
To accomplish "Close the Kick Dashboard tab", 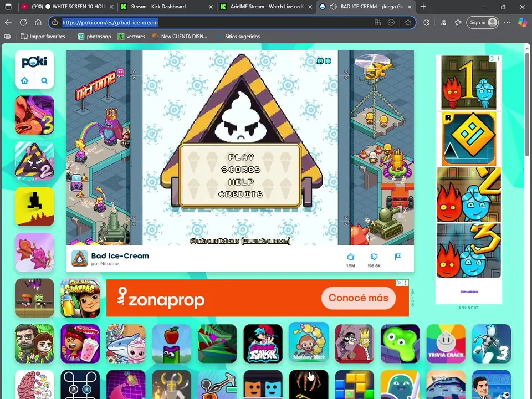I will coord(211,7).
